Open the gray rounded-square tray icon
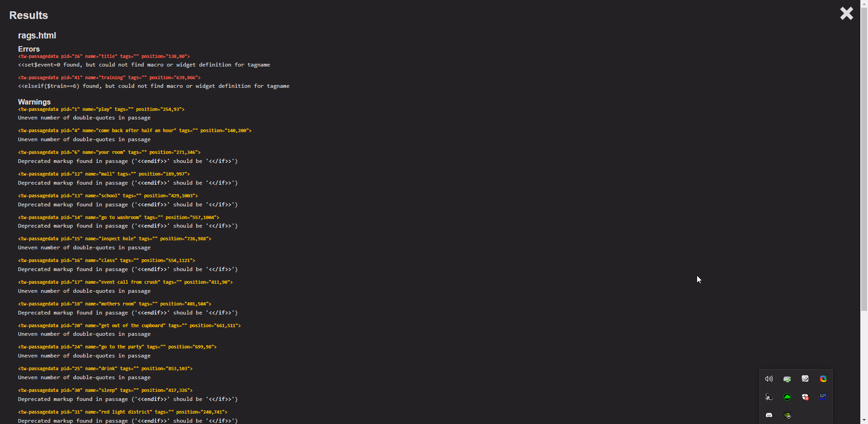 click(x=805, y=379)
